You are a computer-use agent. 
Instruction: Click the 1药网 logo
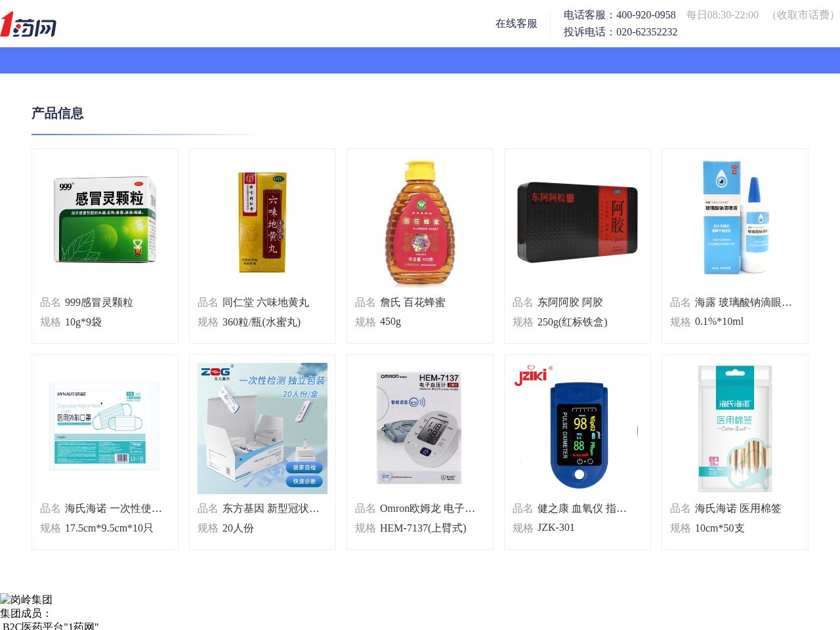coord(28,24)
